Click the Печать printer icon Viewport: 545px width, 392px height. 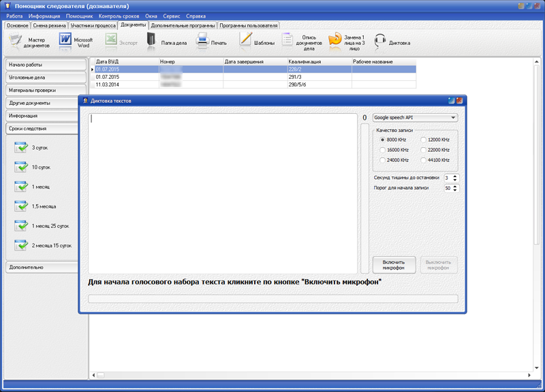click(x=202, y=41)
